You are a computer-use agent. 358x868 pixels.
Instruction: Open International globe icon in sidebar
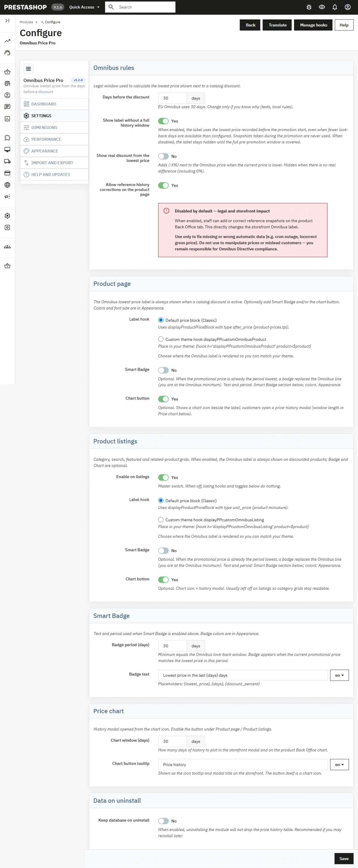[x=7, y=185]
